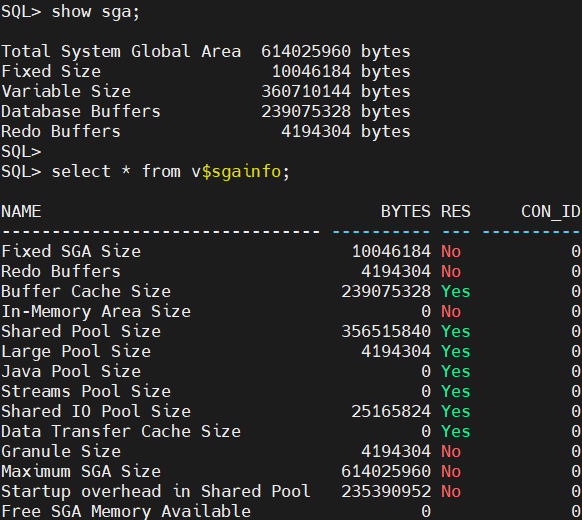Click the RES column header
Viewport: 582px width, 520px height.
pyautogui.click(x=455, y=212)
